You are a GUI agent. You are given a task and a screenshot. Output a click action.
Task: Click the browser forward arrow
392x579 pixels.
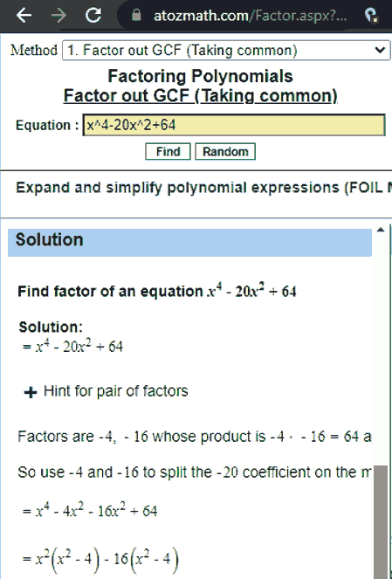[x=58, y=15]
